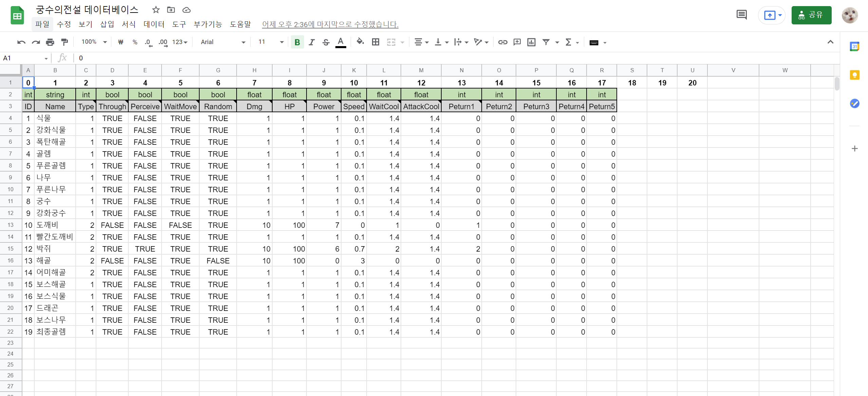Image resolution: width=868 pixels, height=396 pixels.
Task: Star this spreadsheet document
Action: tap(156, 10)
